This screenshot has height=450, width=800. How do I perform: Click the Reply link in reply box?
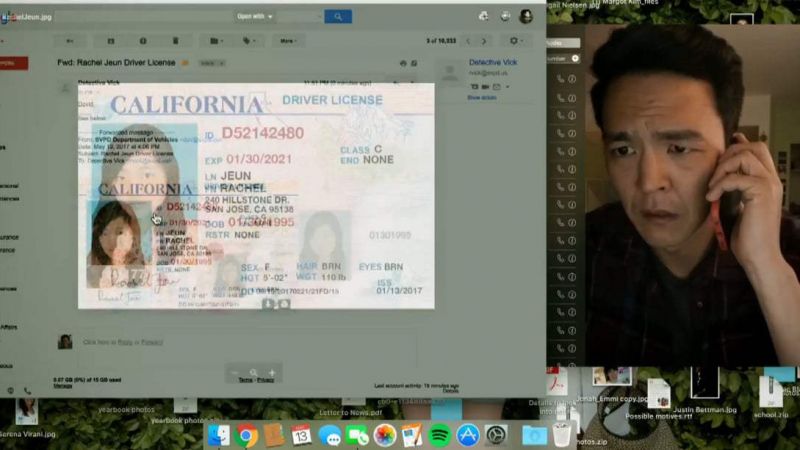click(x=125, y=342)
